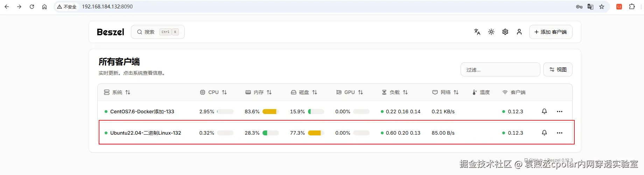Viewport: 644px width, 175px height.
Task: Click the Ubuntu network value 85.00 B/s
Action: coord(443,133)
